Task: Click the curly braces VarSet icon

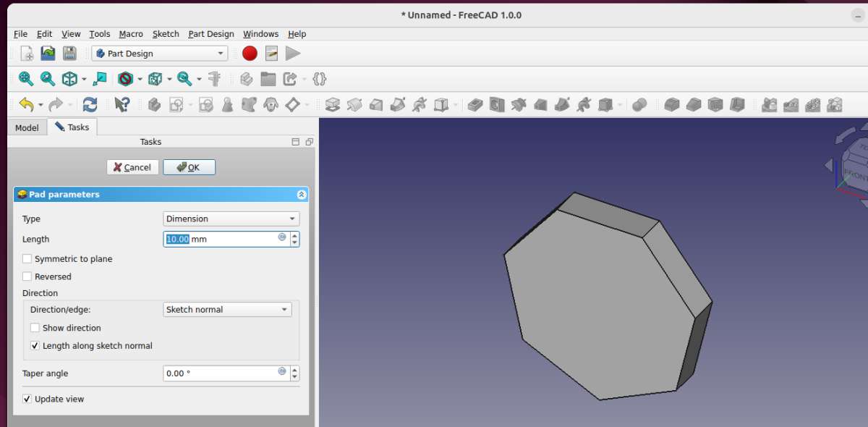Action: coord(320,79)
